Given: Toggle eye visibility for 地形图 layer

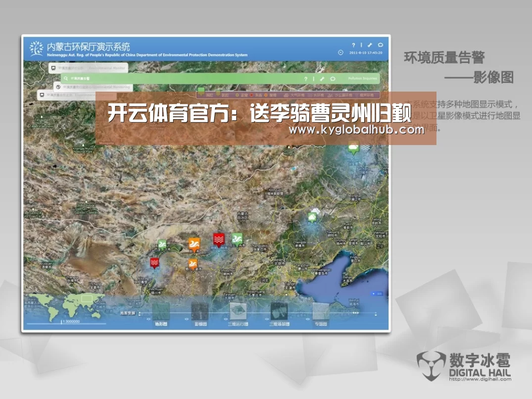Looking at the screenshot, I should pyautogui.click(x=148, y=319).
